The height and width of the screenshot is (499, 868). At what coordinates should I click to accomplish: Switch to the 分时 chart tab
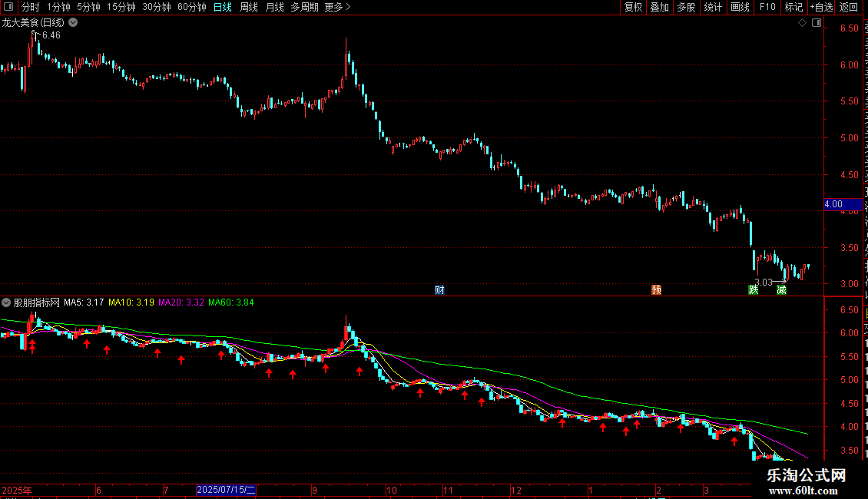[31, 7]
